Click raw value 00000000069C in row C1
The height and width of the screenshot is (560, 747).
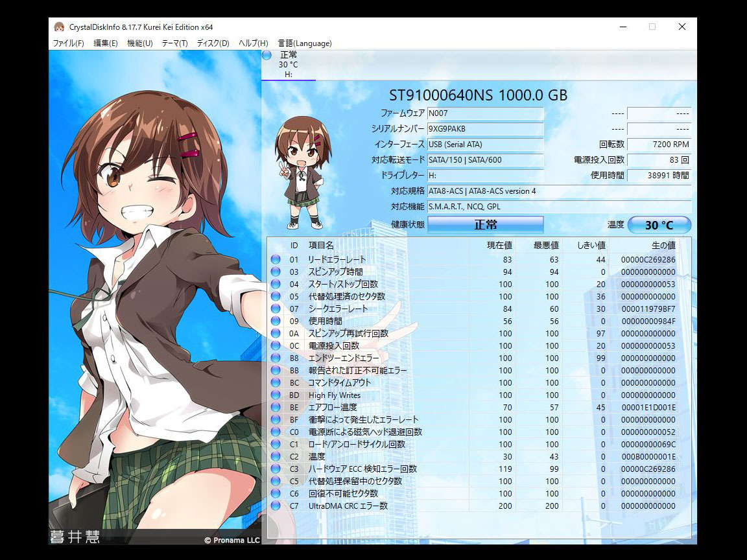648,444
